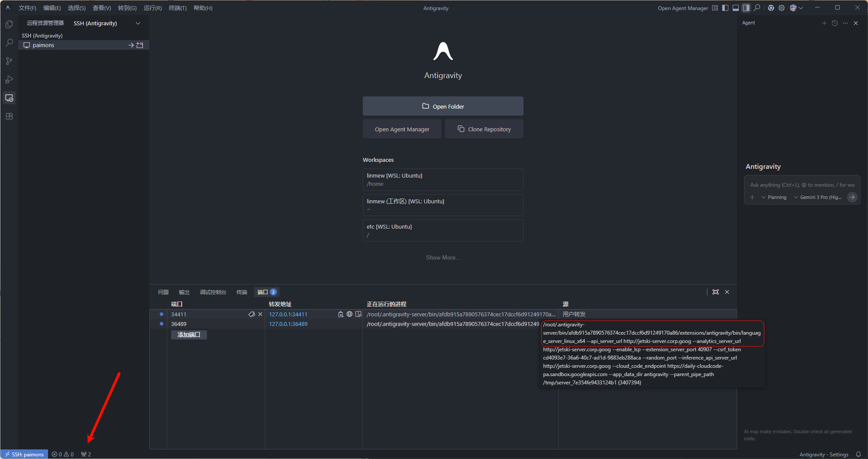
Task: Open the Extensions view icon
Action: tap(9, 116)
